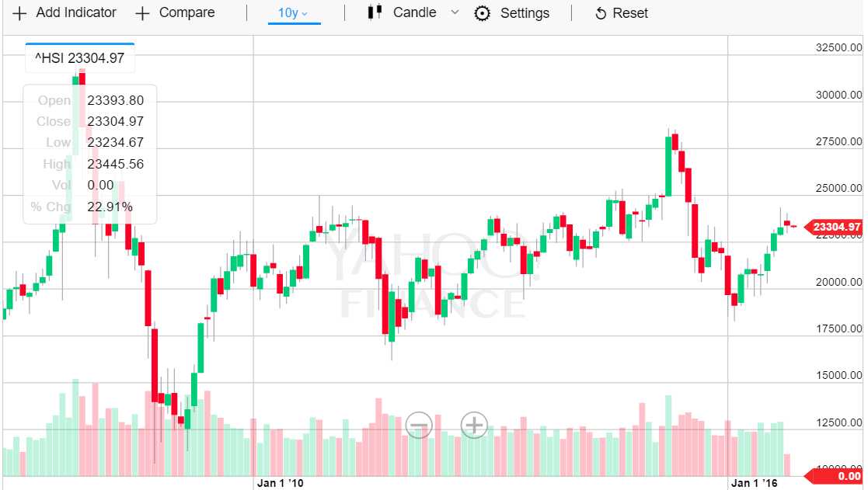Click the candlestick chart type icon
Screen dimensions: 868x490
(x=375, y=12)
